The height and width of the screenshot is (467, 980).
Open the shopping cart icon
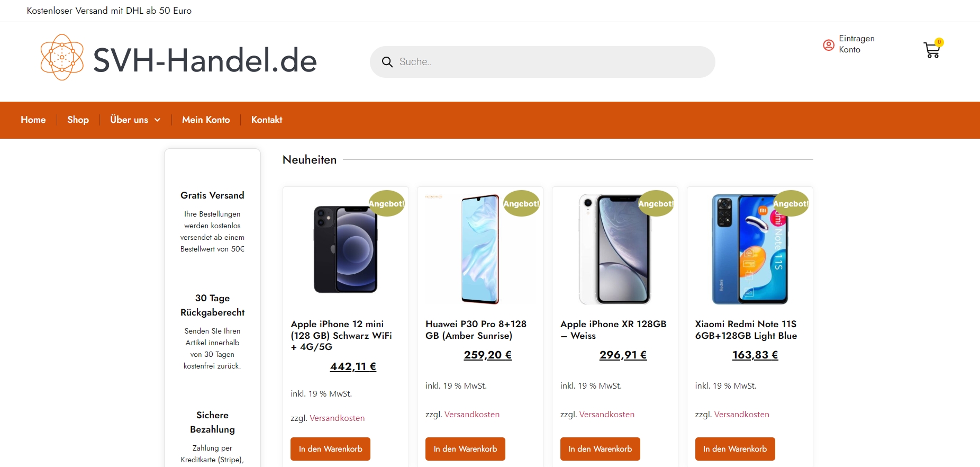[x=932, y=50]
